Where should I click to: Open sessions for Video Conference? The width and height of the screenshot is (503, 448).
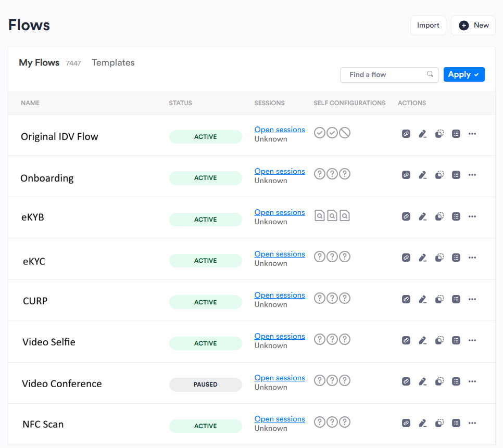pos(280,378)
